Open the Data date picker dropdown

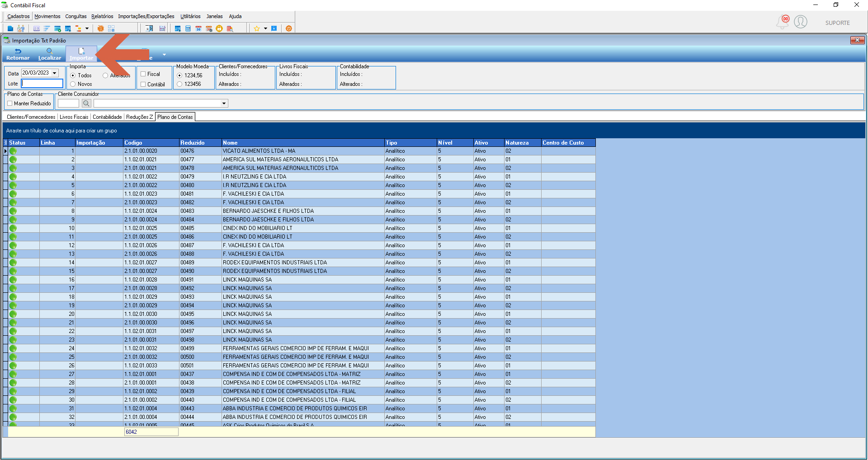55,73
